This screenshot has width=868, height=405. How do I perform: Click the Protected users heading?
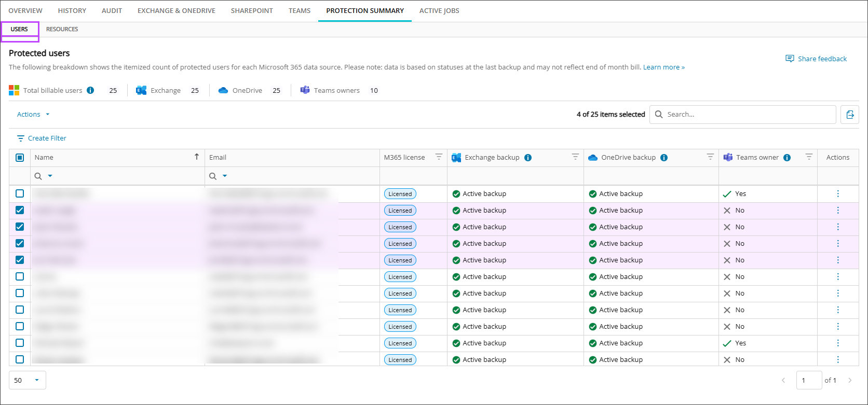pos(39,53)
